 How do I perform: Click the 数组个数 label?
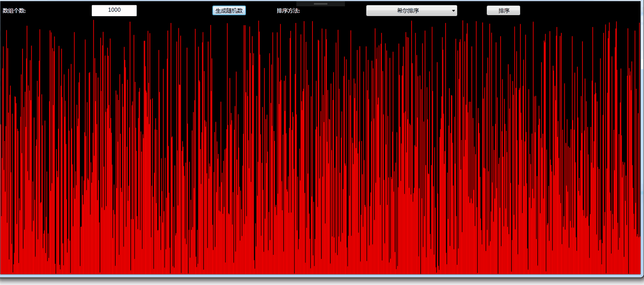click(x=14, y=11)
